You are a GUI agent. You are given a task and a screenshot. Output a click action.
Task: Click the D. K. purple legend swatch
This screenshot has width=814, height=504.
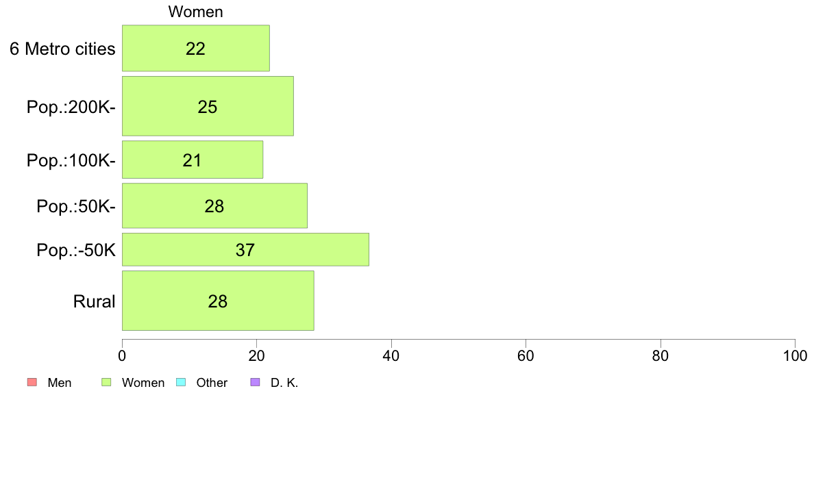click(255, 383)
